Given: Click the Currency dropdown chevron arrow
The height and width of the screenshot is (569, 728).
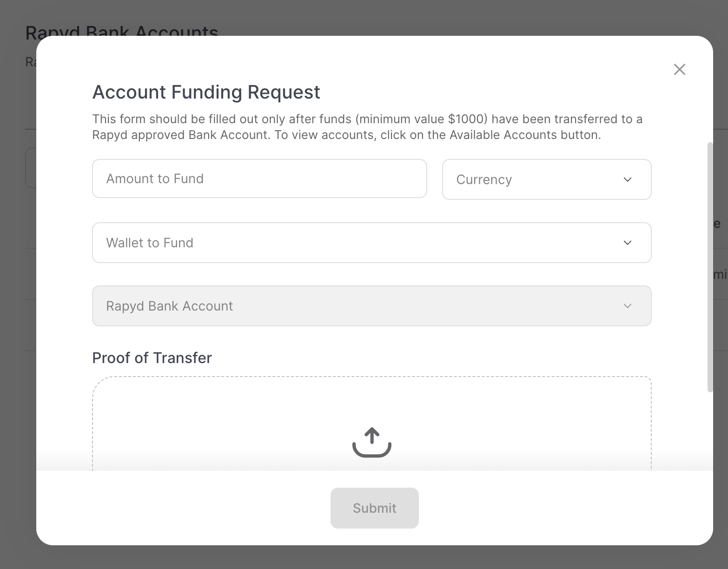Looking at the screenshot, I should pos(627,179).
